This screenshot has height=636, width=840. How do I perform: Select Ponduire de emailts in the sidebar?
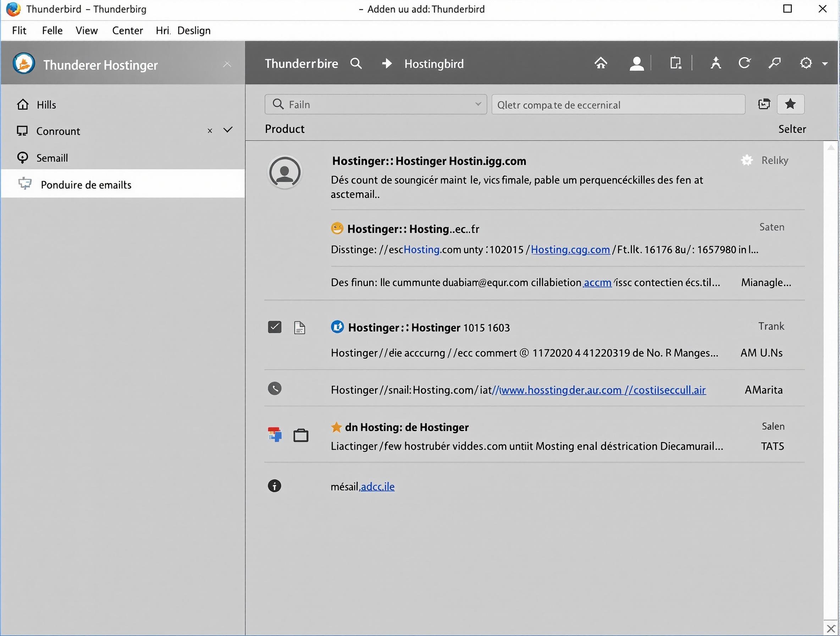(x=122, y=184)
